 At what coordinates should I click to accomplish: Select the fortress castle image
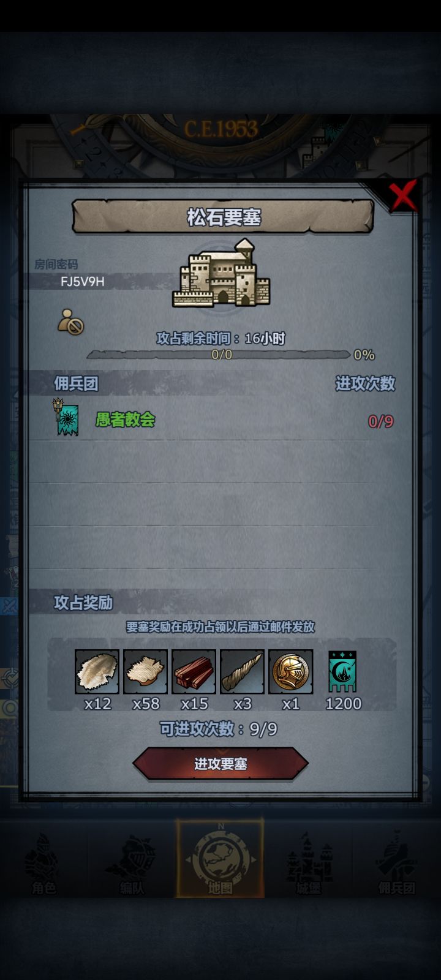pos(222,273)
